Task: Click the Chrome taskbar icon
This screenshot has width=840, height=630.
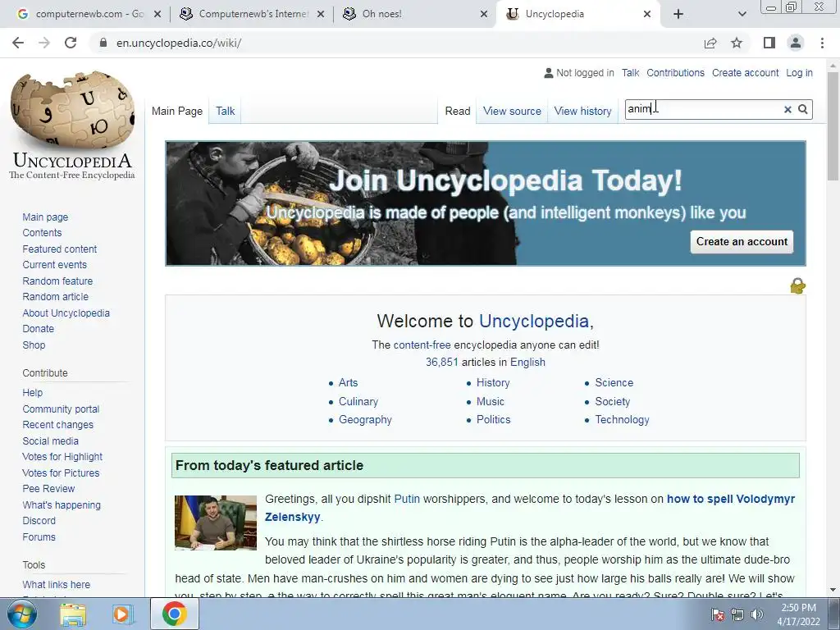Action: tap(174, 614)
